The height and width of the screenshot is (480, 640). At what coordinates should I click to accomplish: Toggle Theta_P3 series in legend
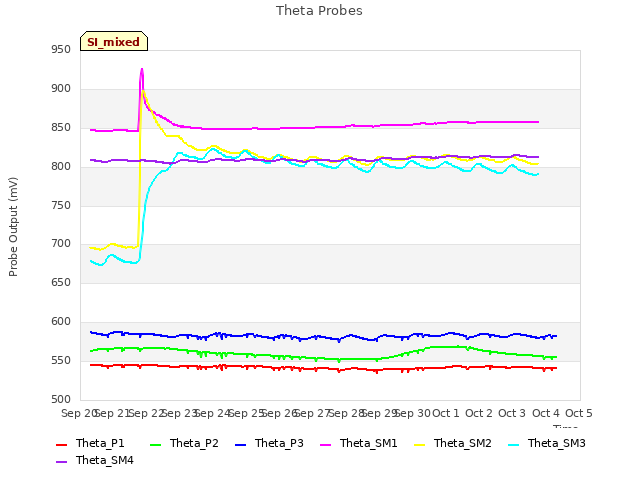click(269, 443)
